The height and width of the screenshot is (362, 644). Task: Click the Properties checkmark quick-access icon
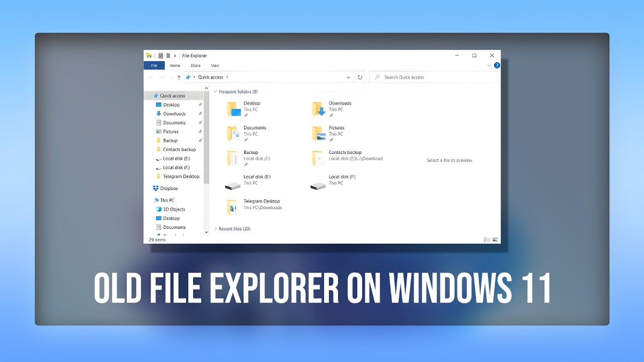[x=160, y=56]
